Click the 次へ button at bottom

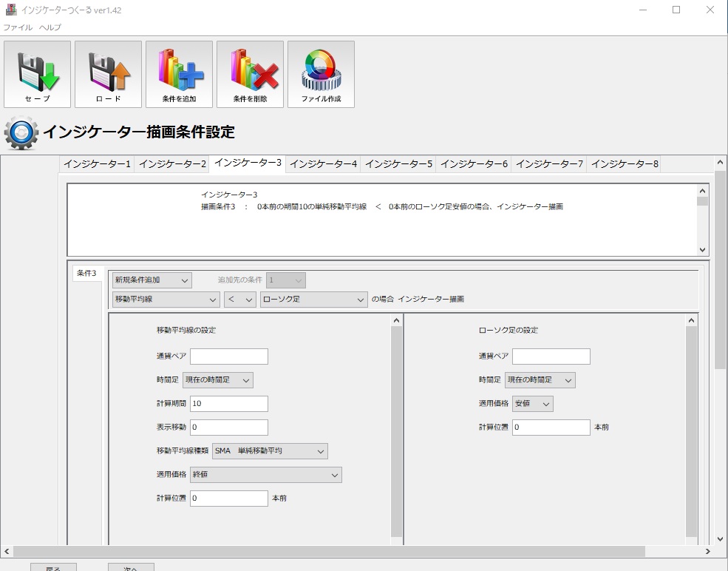tap(131, 567)
